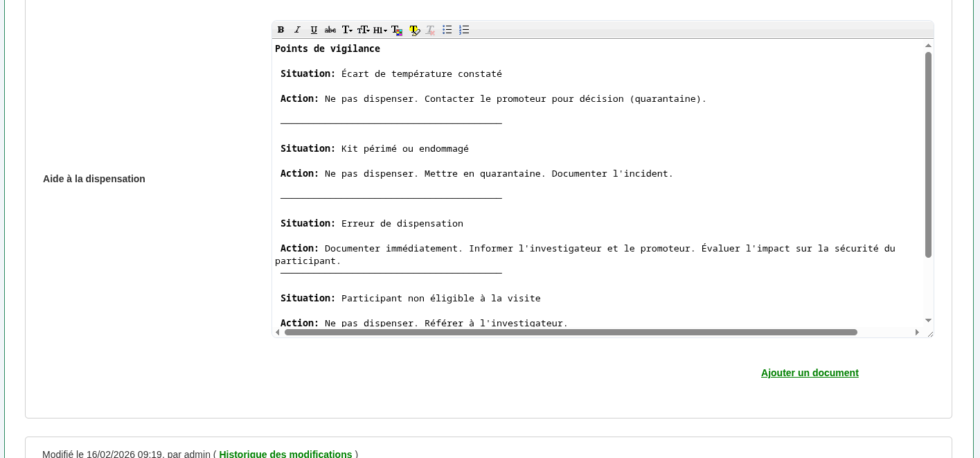This screenshot has width=980, height=458.
Task: Apply strikethrough formatting
Action: click(330, 30)
